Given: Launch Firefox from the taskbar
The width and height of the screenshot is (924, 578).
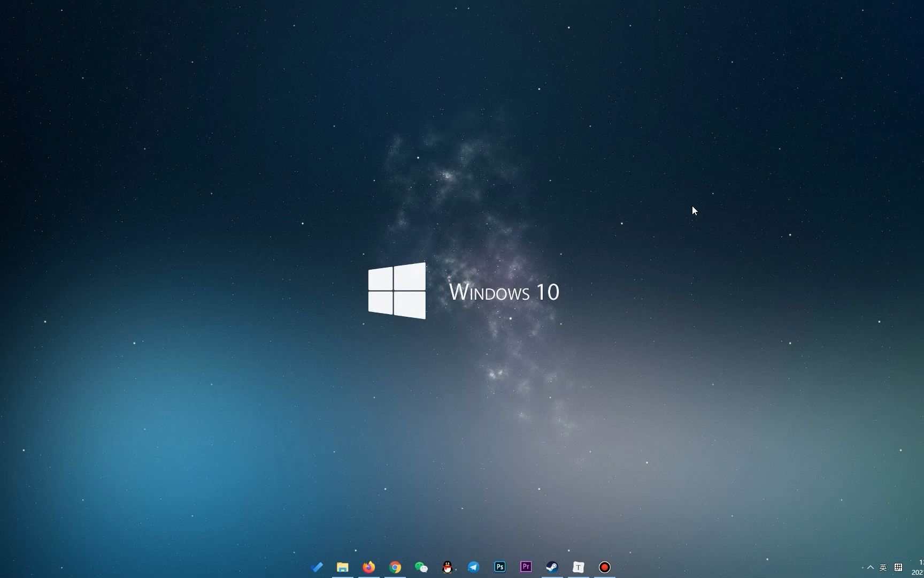Looking at the screenshot, I should click(x=369, y=567).
